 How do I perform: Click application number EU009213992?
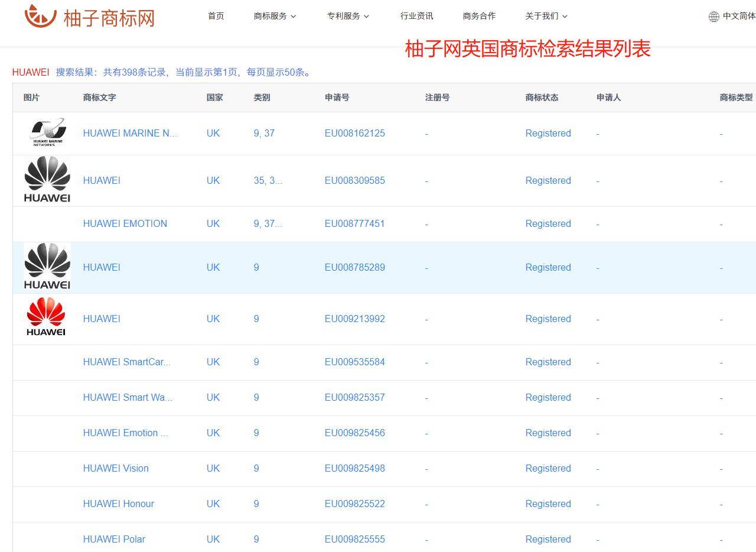pos(355,319)
